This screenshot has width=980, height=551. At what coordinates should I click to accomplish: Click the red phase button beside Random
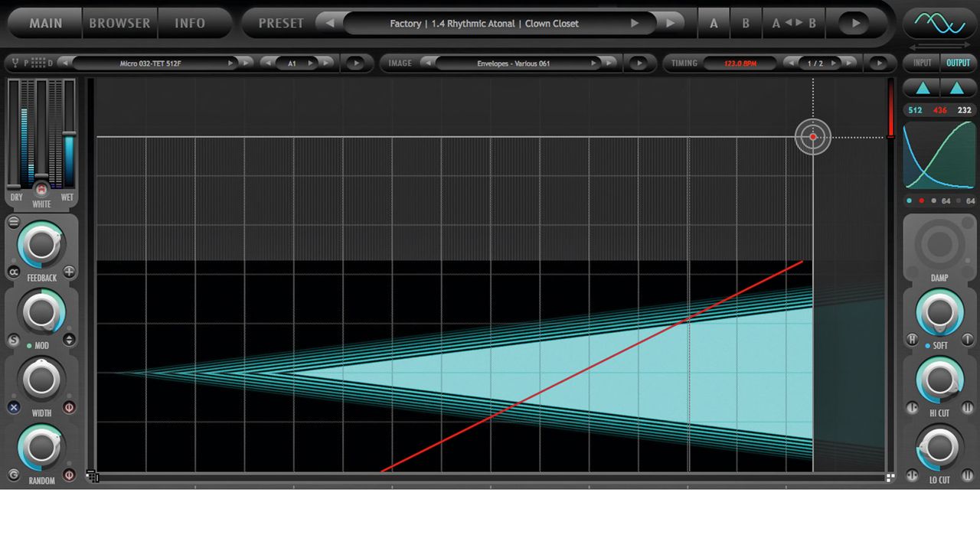click(69, 475)
